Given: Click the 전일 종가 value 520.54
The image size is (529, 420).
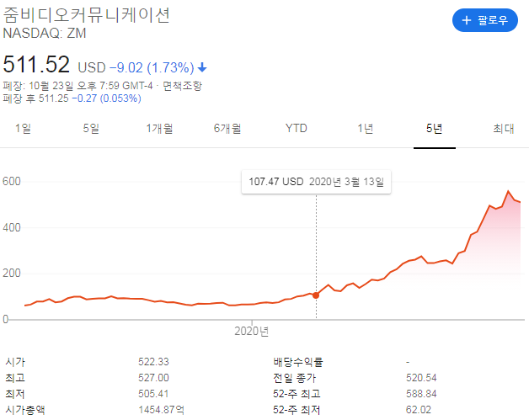Looking at the screenshot, I should tap(421, 378).
